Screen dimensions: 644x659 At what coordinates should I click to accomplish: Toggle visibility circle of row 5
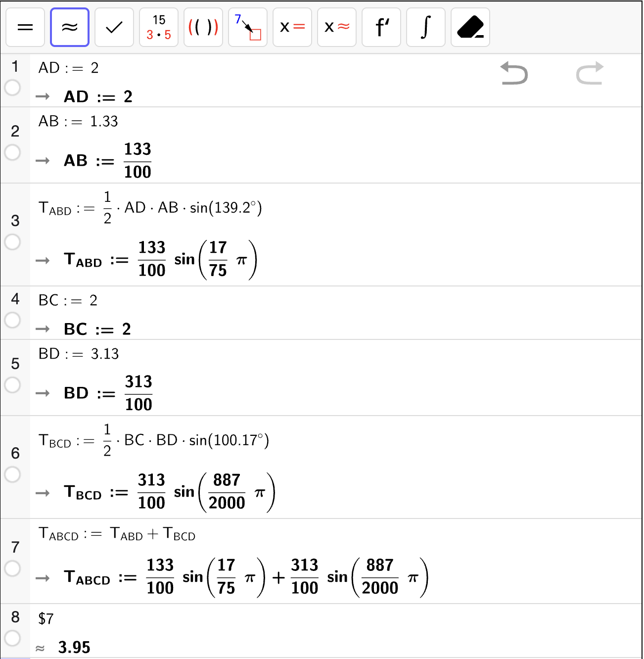[12, 384]
